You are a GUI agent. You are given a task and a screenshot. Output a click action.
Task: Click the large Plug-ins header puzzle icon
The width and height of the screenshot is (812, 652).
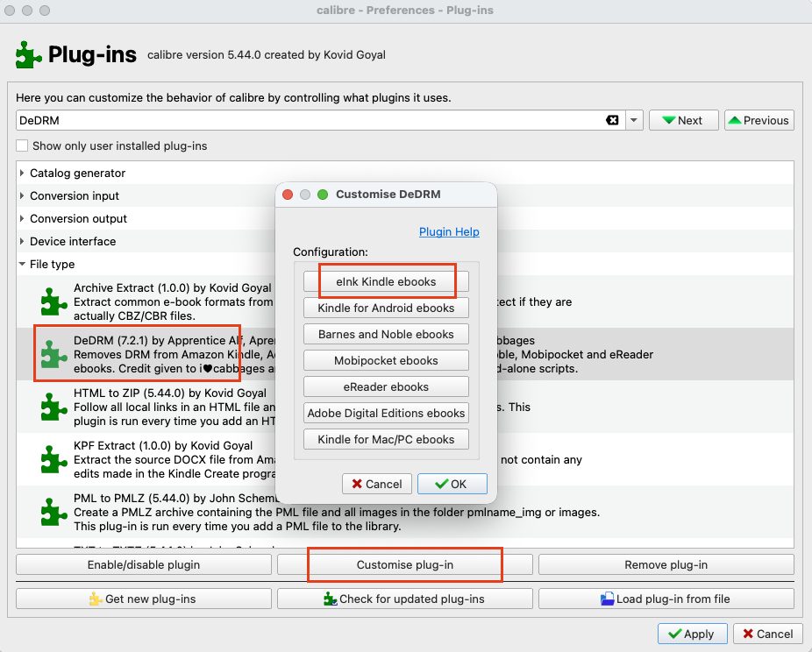29,55
